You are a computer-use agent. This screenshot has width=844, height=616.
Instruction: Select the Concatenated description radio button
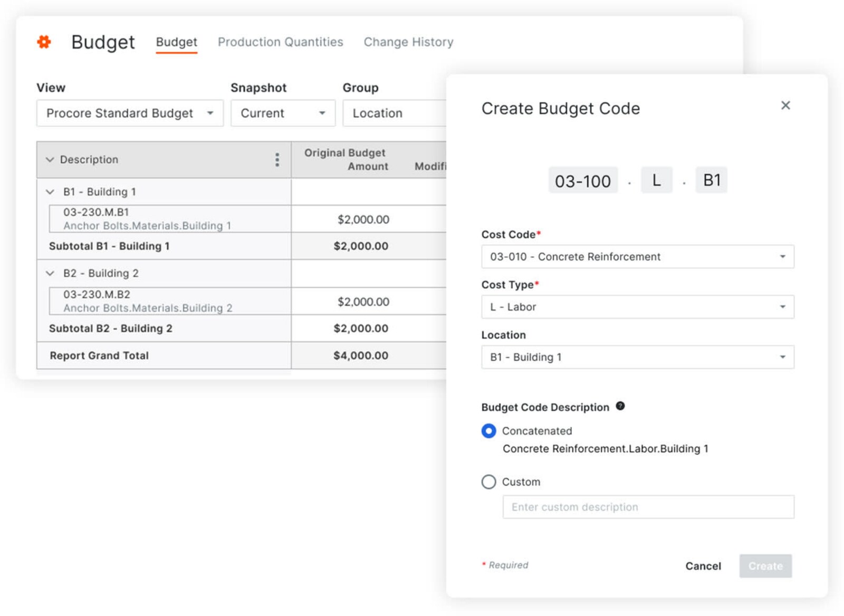(x=489, y=431)
